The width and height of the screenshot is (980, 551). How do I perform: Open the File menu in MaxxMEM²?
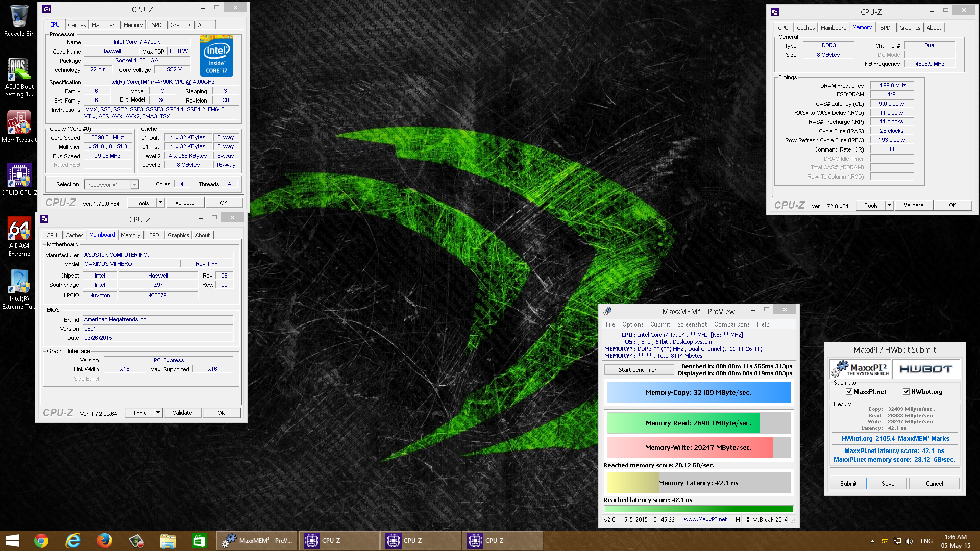coord(610,324)
